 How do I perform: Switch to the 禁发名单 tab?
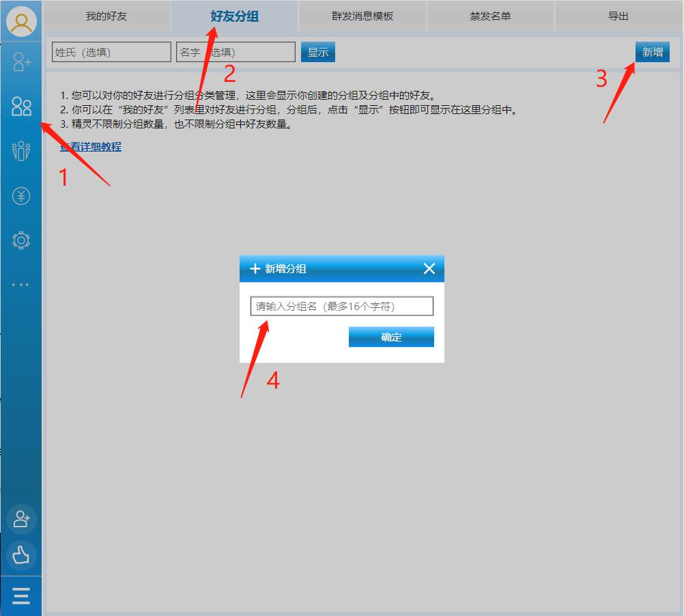tap(490, 16)
